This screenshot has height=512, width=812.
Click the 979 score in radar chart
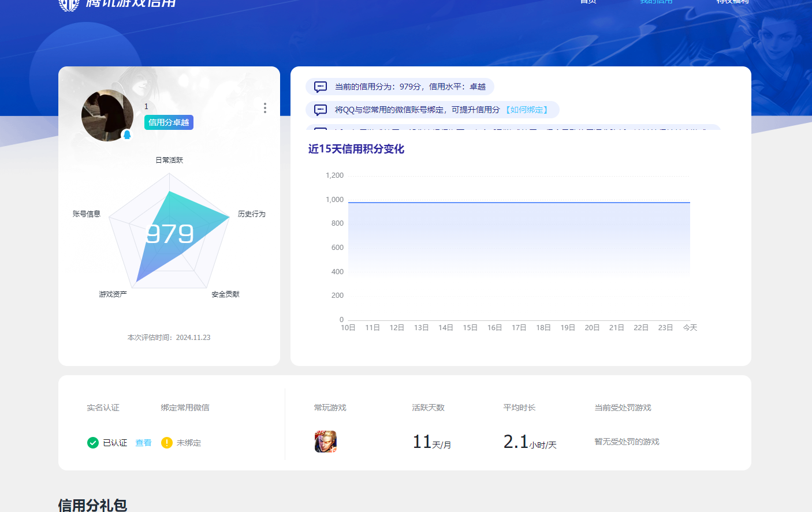click(170, 234)
